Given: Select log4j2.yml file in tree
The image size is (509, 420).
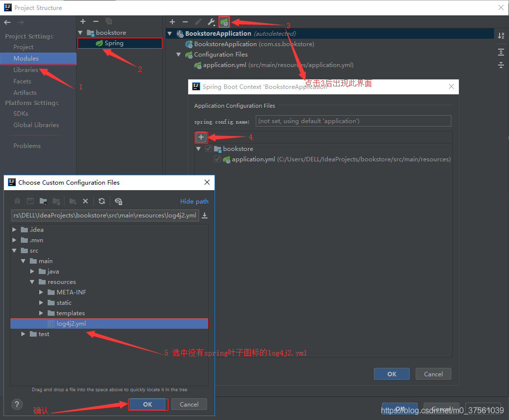Looking at the screenshot, I should (x=109, y=324).
